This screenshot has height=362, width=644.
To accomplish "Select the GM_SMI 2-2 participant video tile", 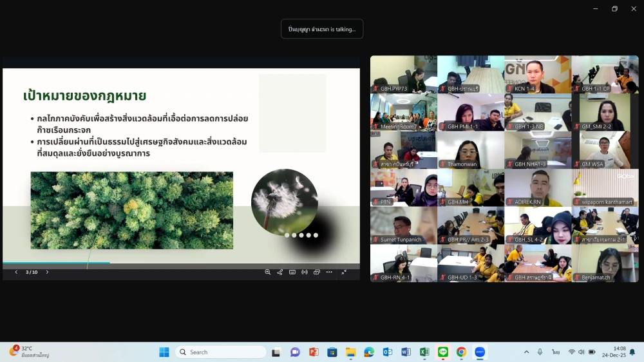I will [x=605, y=112].
